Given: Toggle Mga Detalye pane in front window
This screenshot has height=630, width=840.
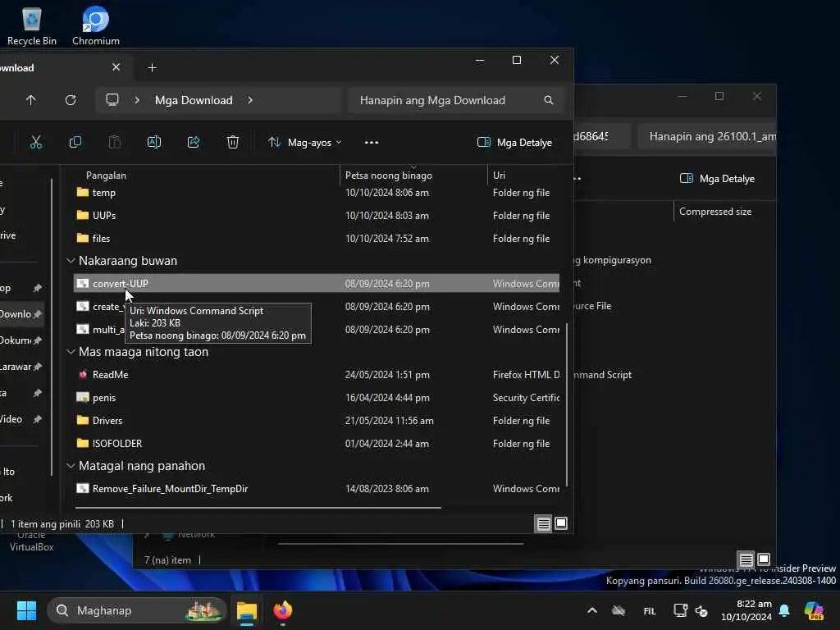Looking at the screenshot, I should [514, 143].
